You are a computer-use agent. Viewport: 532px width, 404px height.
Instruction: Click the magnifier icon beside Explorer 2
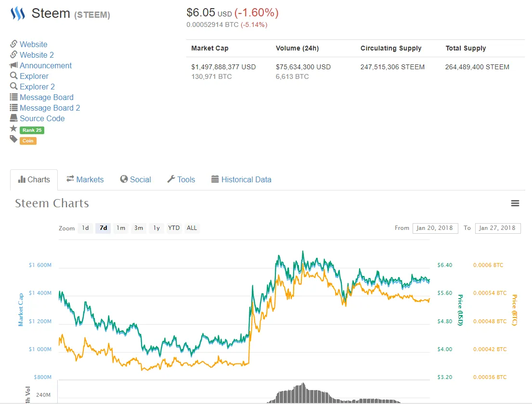click(x=13, y=86)
